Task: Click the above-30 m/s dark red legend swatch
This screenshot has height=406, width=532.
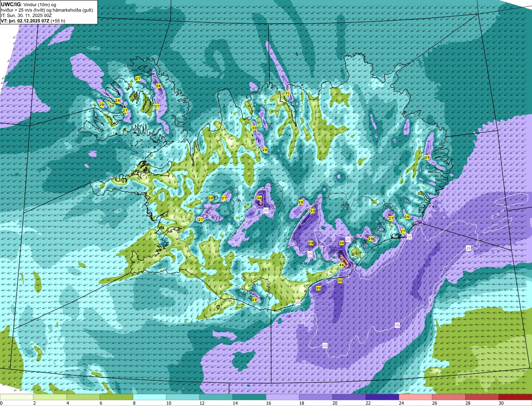Action: pos(515,397)
